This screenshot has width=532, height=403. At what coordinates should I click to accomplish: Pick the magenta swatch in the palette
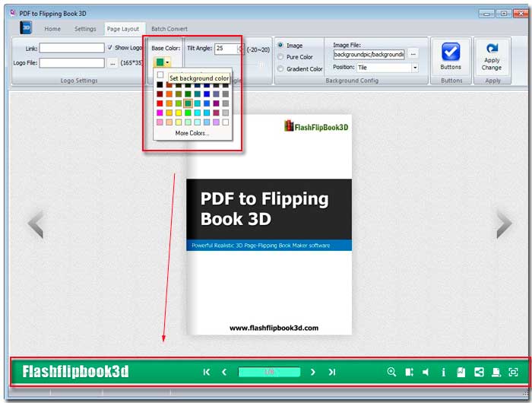tap(160, 113)
